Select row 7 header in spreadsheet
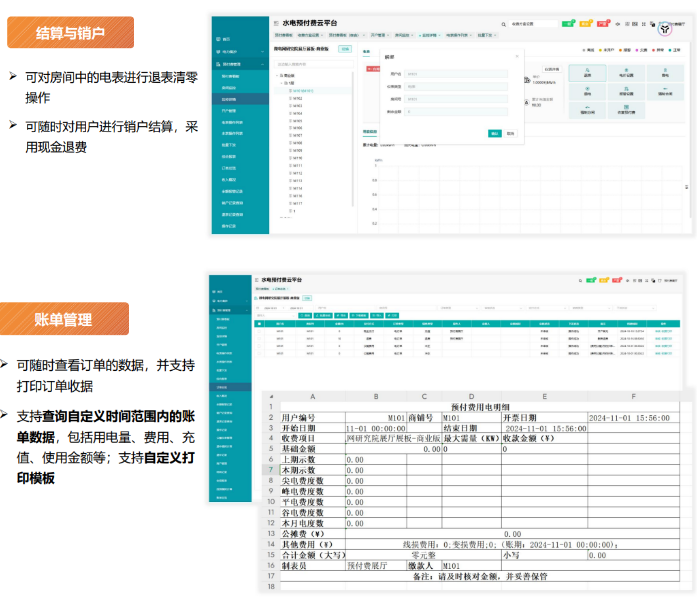 coord(271,470)
